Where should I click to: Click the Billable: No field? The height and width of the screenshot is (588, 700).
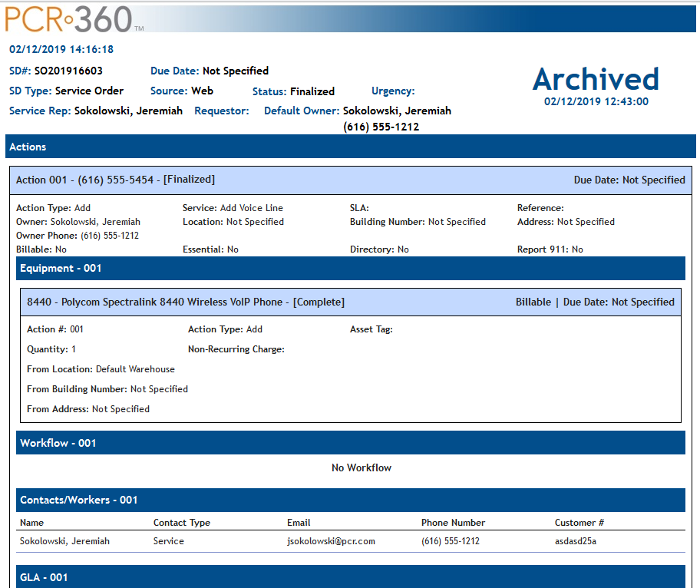pos(41,249)
